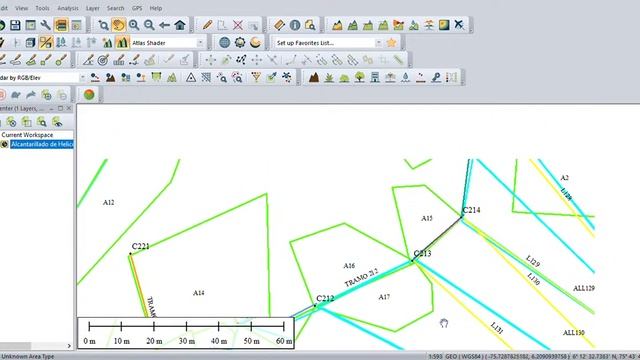Click the create area feature pencil icon
Image resolution: width=640 pixels, height=360 pixels.
pyautogui.click(x=31, y=60)
